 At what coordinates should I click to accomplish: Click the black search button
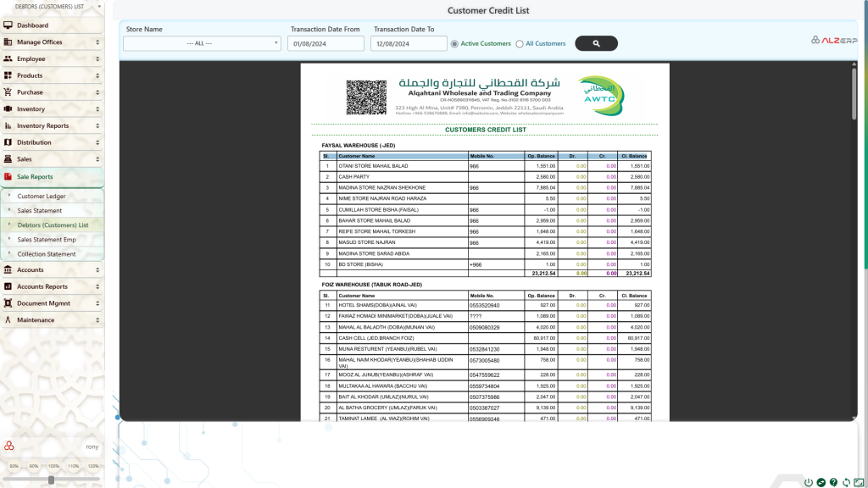click(596, 43)
